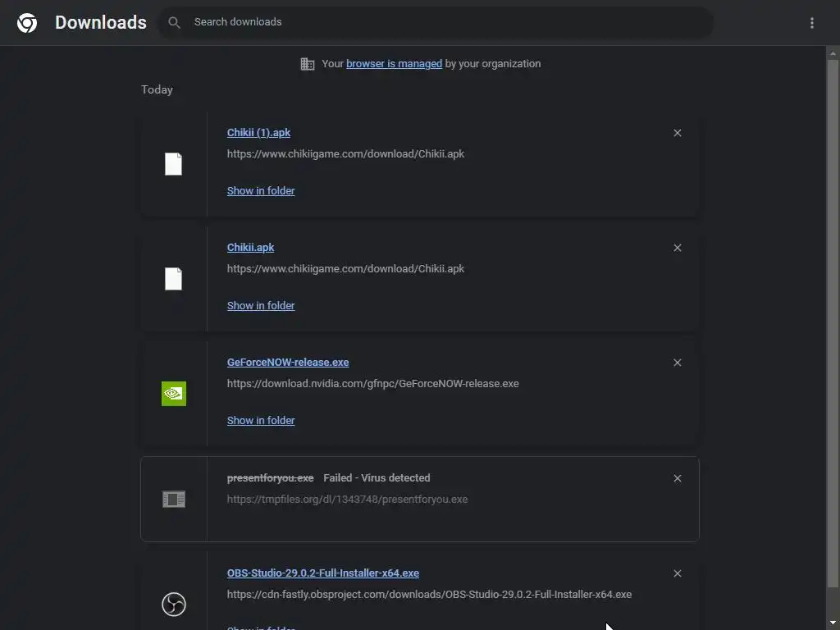840x630 pixels.
Task: Remove presentforyou.exe failed download entry
Action: tap(677, 478)
